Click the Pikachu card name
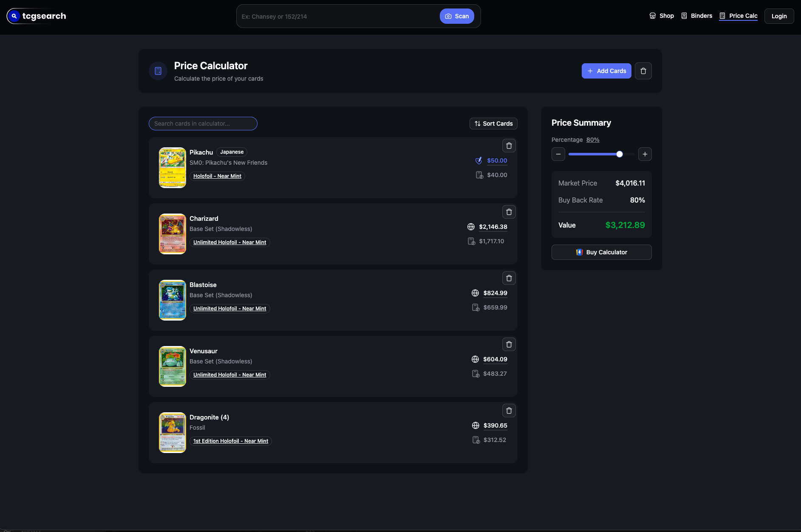The width and height of the screenshot is (801, 532). coord(201,152)
